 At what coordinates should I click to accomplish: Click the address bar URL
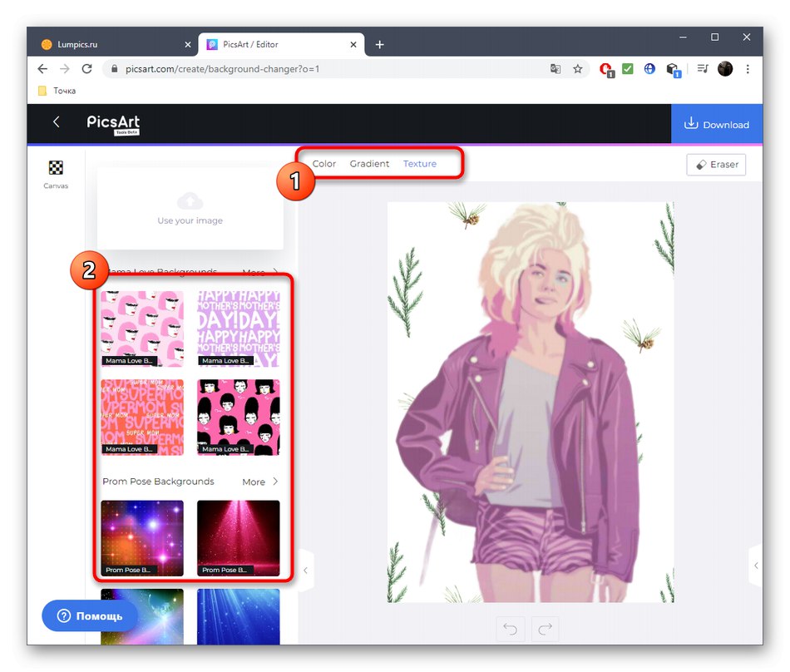[x=222, y=69]
